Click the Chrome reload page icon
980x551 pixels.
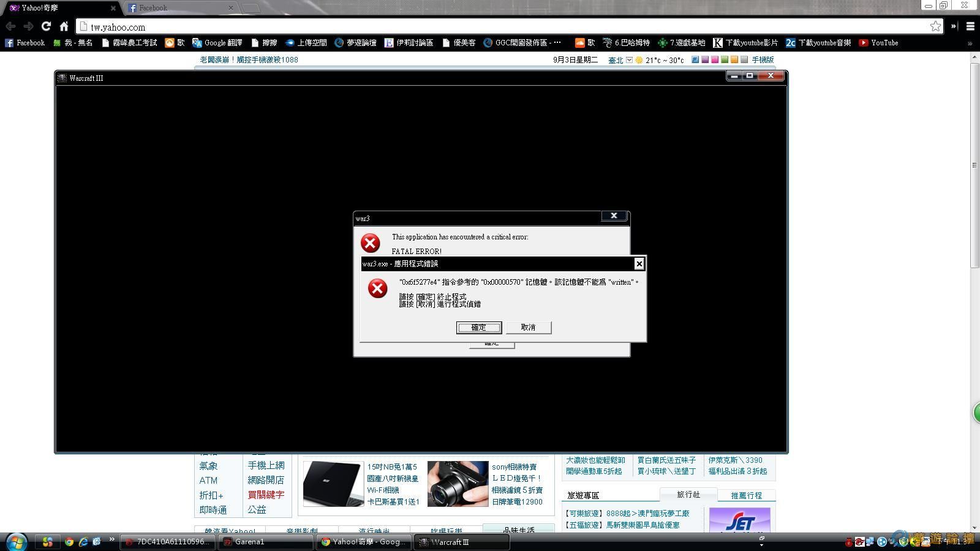click(x=46, y=26)
